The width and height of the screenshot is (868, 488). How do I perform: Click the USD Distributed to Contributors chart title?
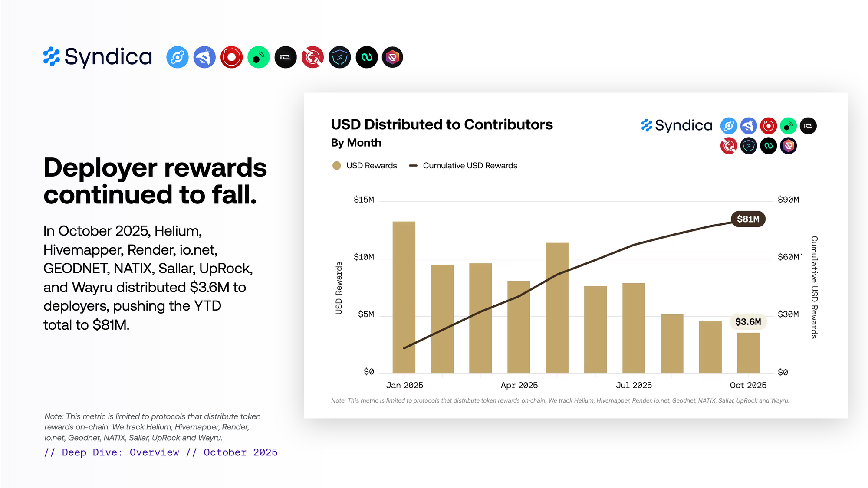coord(441,124)
